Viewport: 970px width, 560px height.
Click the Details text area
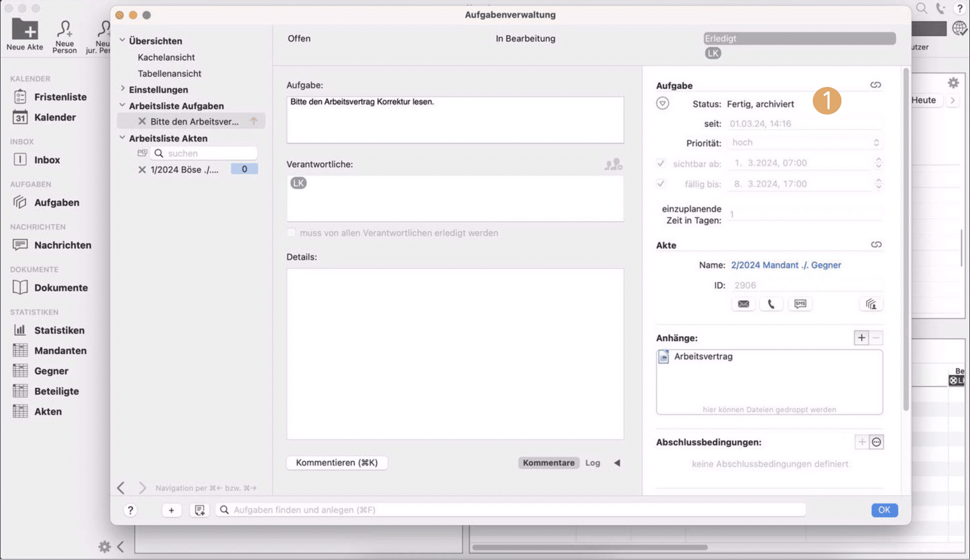(455, 354)
